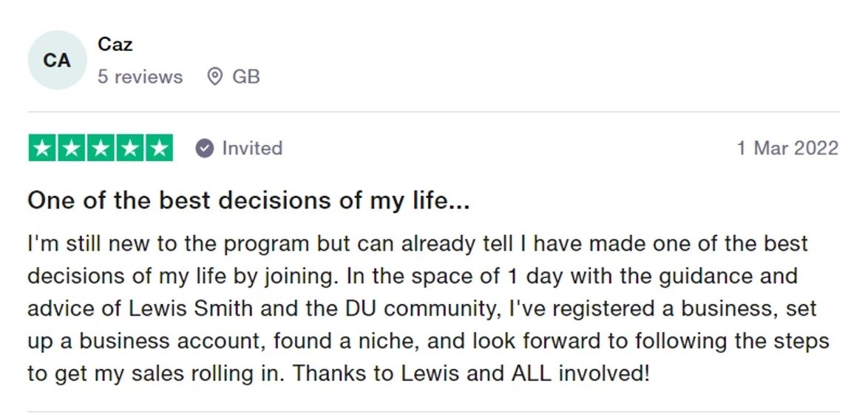
Task: Click the Invited verification checkmark icon
Action: 204,149
